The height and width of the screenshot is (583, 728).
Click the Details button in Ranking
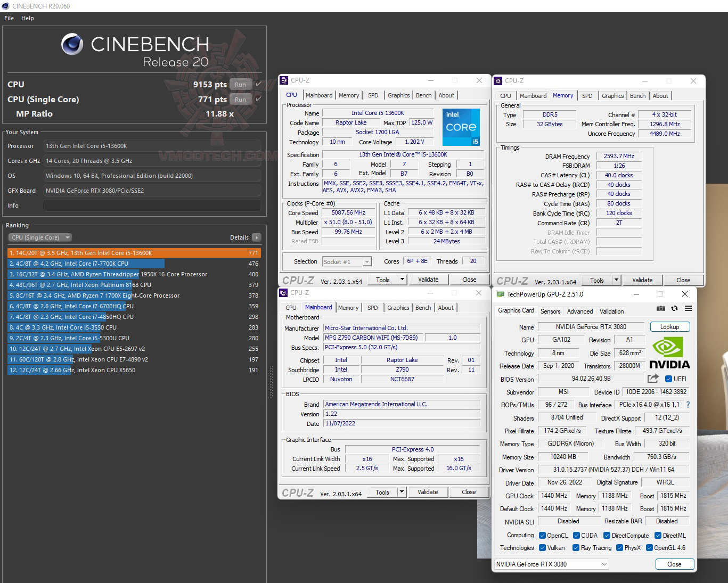pyautogui.click(x=239, y=237)
